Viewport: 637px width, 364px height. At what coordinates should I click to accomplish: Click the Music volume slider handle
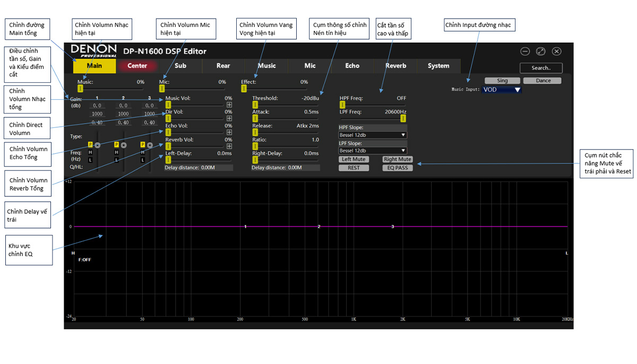point(80,89)
